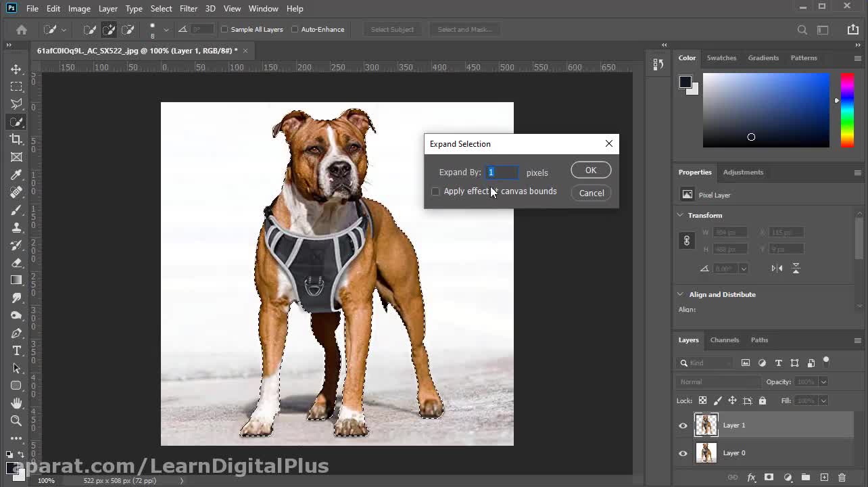This screenshot has width=868, height=487.
Task: Select the Crop tool
Action: coord(16,139)
